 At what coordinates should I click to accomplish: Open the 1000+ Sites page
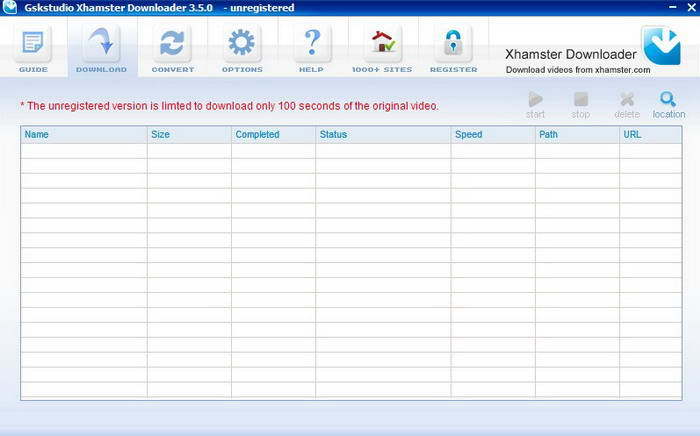click(382, 49)
